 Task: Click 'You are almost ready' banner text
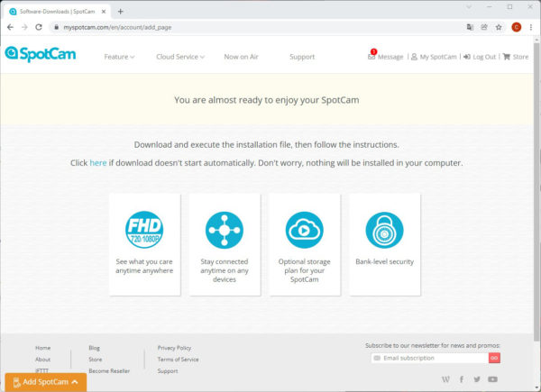266,100
